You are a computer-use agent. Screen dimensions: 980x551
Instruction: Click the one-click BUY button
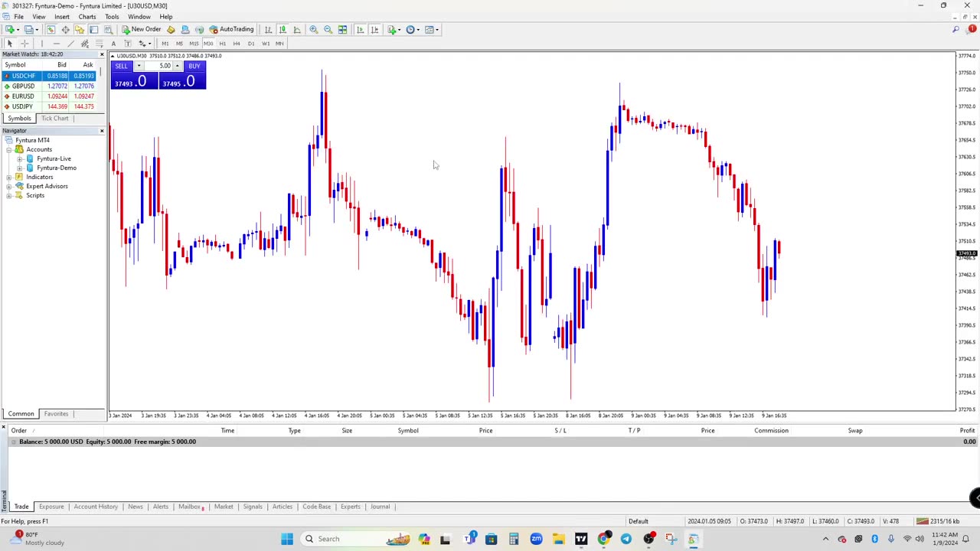[194, 66]
